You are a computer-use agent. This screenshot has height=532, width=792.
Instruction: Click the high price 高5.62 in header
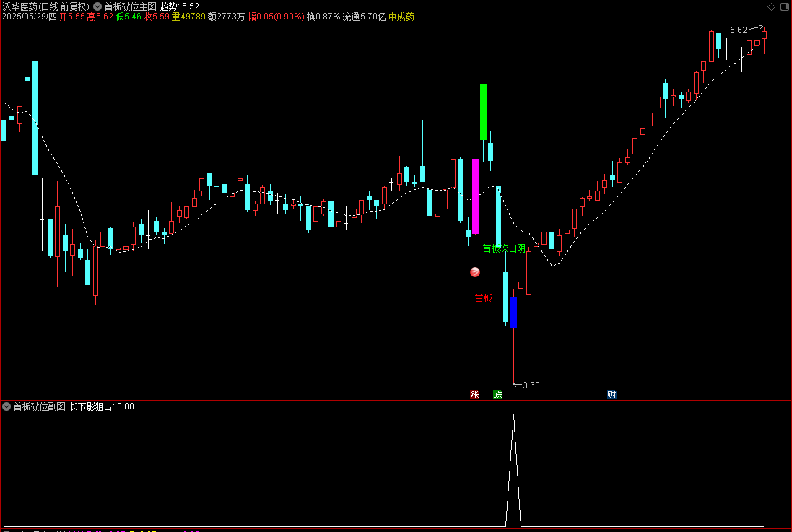tap(100, 17)
